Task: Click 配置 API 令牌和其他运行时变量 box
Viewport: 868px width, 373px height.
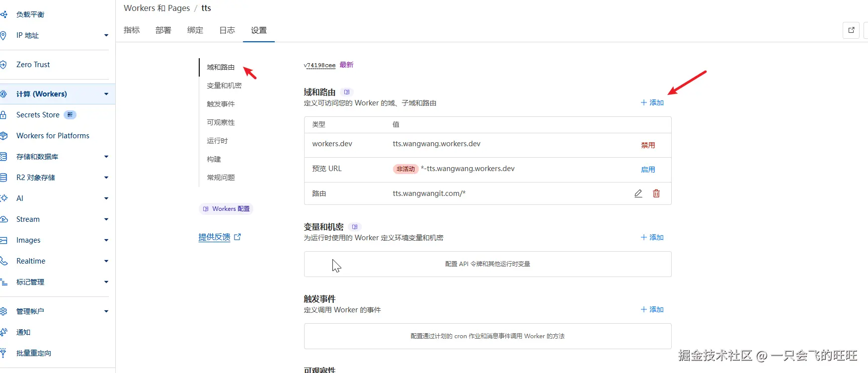Action: (x=487, y=264)
